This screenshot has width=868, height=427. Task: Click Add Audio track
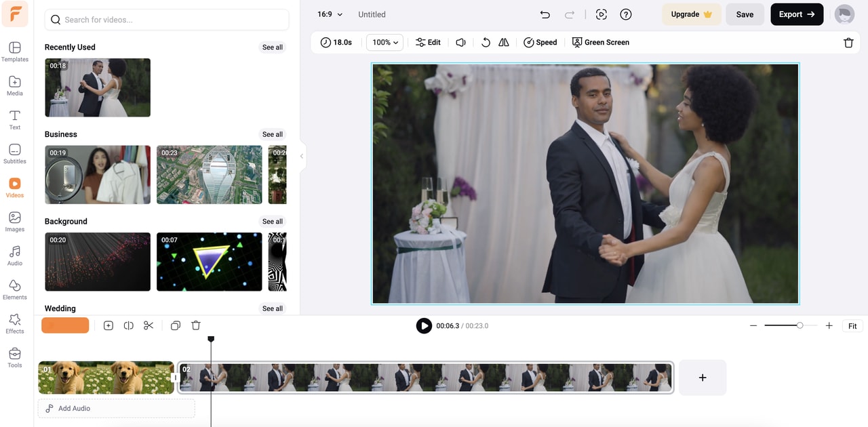coord(117,409)
